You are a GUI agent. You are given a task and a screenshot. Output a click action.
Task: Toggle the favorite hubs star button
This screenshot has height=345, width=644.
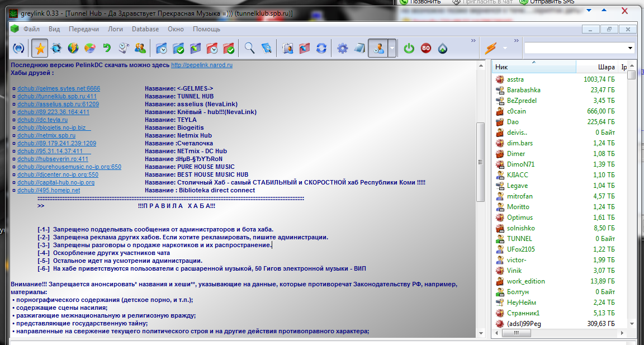tap(40, 49)
